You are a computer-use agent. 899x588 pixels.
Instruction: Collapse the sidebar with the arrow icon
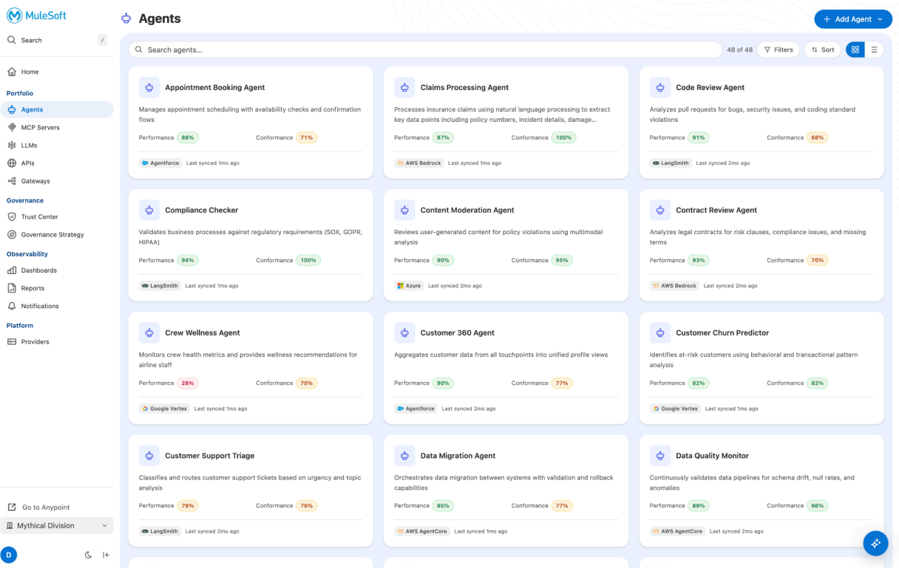[x=106, y=555]
